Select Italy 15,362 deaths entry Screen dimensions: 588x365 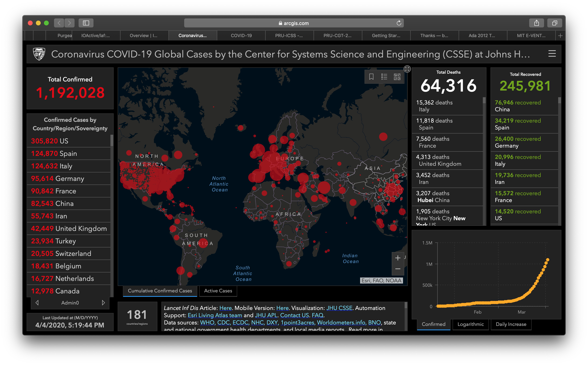point(447,106)
